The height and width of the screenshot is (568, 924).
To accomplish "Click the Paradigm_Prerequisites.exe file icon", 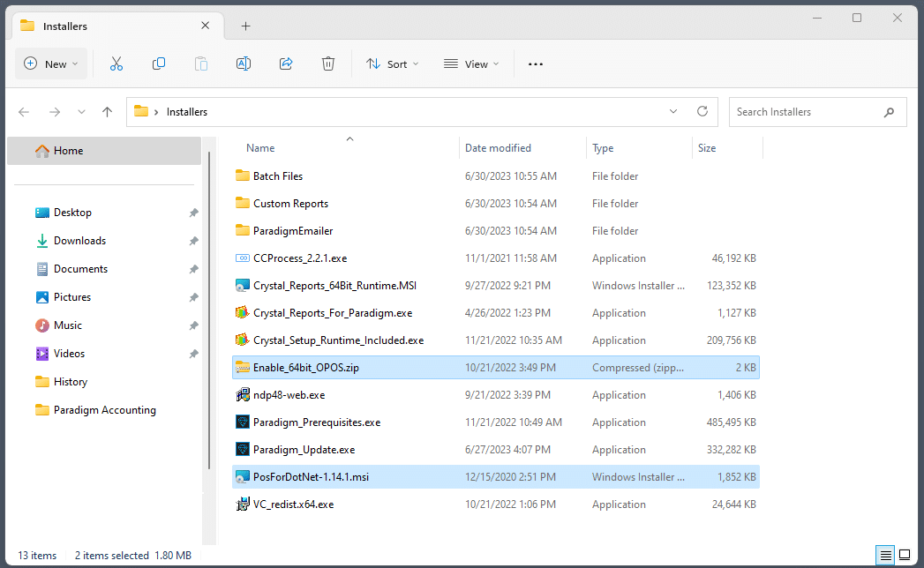I will [242, 422].
